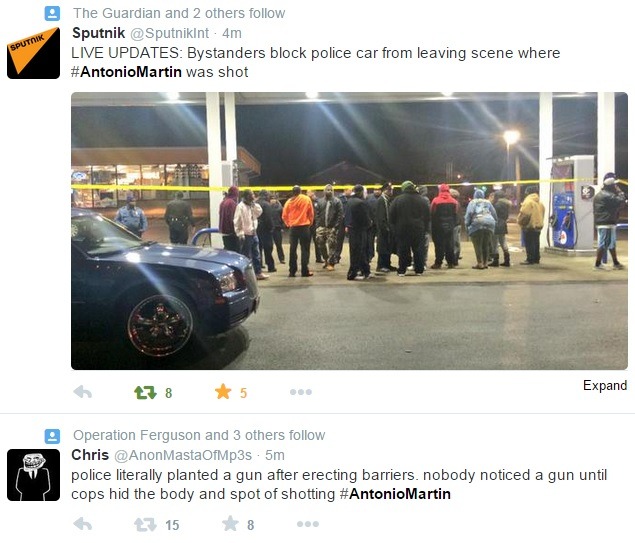Open more options on Sputnik tweet
Image resolution: width=635 pixels, height=543 pixels.
pyautogui.click(x=301, y=392)
